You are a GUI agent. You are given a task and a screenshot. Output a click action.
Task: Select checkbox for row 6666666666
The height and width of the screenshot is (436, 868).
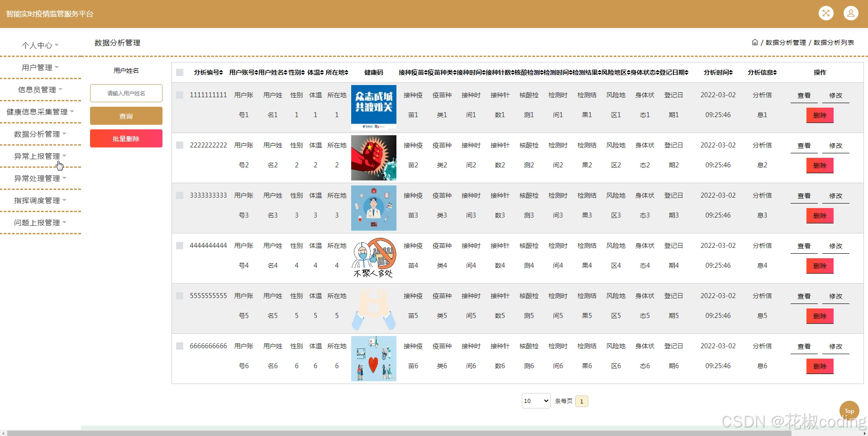tap(180, 346)
